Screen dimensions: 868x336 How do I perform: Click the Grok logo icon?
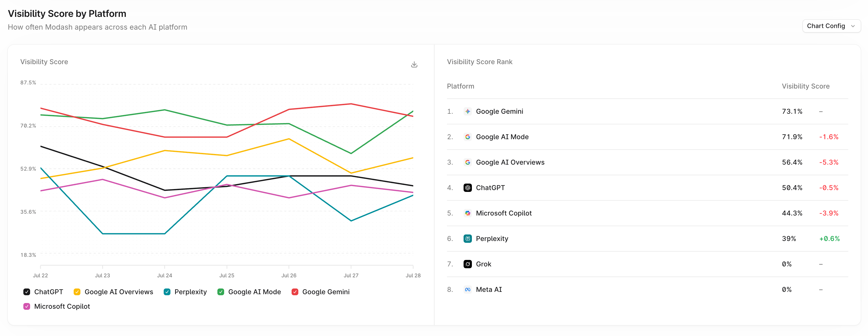click(467, 264)
